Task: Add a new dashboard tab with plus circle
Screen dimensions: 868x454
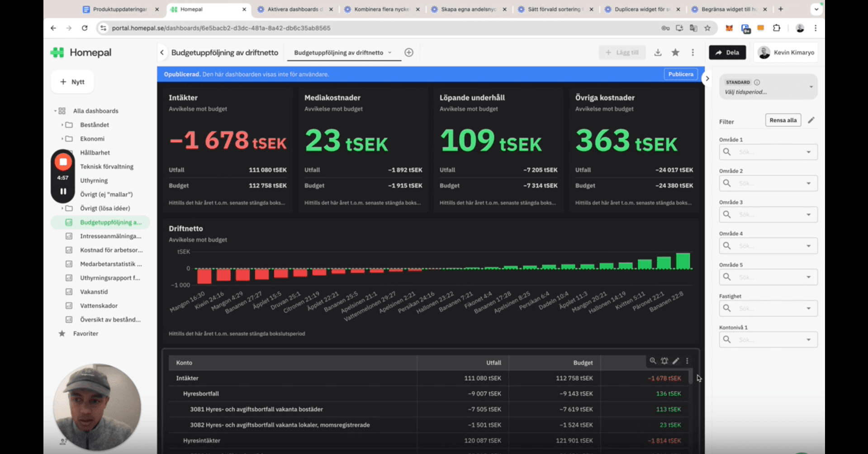Action: tap(409, 52)
